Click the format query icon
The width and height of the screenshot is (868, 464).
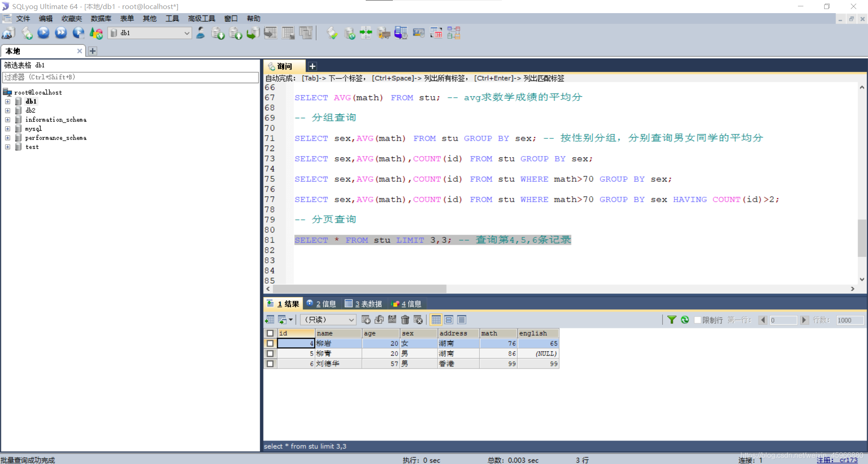pyautogui.click(x=332, y=33)
